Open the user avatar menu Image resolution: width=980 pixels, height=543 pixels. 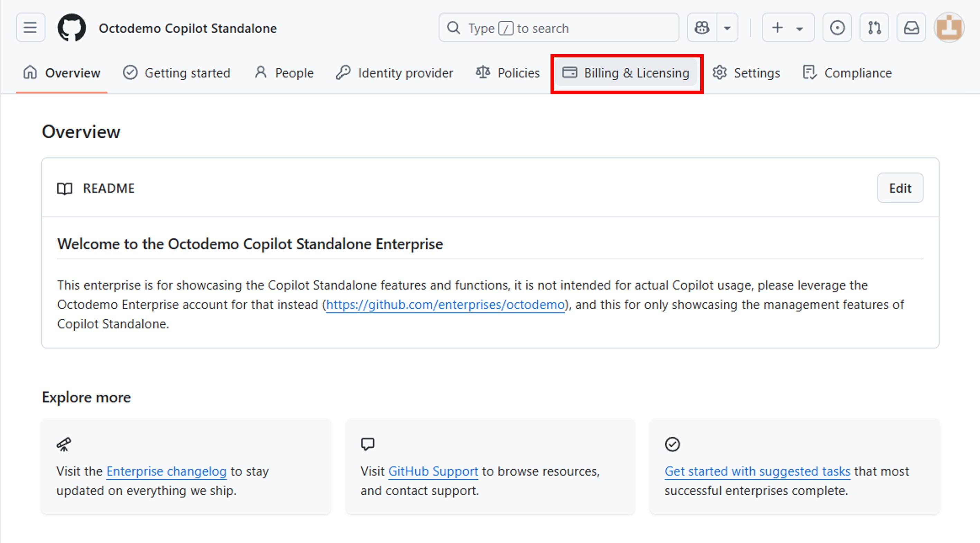coord(949,28)
